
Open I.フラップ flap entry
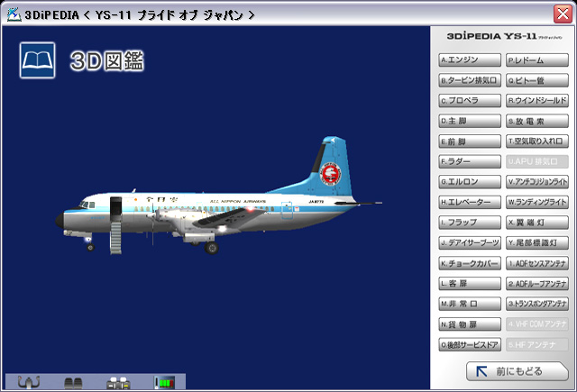(470, 223)
